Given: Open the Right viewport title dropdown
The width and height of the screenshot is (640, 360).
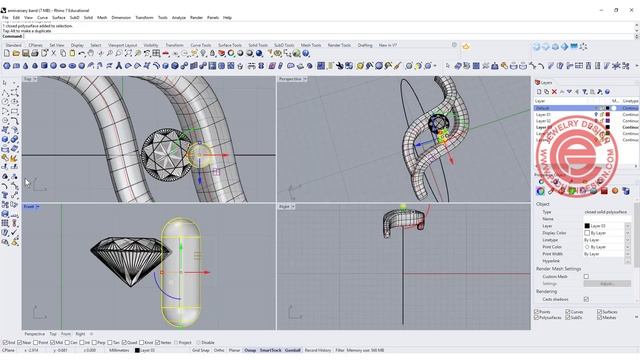Looking at the screenshot, I should point(293,207).
